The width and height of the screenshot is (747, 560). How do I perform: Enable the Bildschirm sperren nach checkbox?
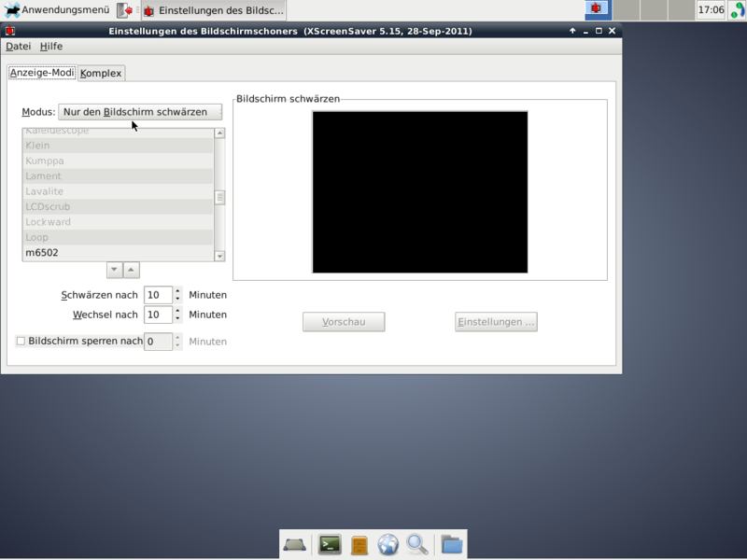tap(21, 342)
